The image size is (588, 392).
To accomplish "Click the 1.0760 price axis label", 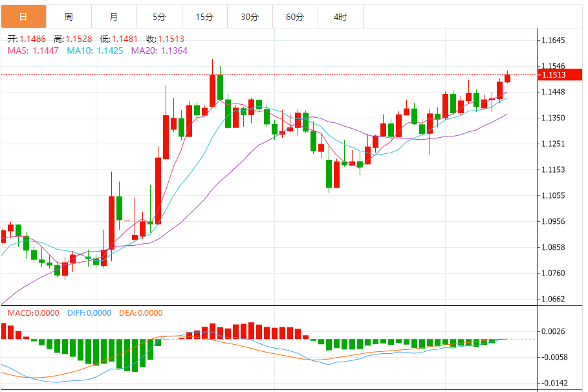I will (553, 273).
